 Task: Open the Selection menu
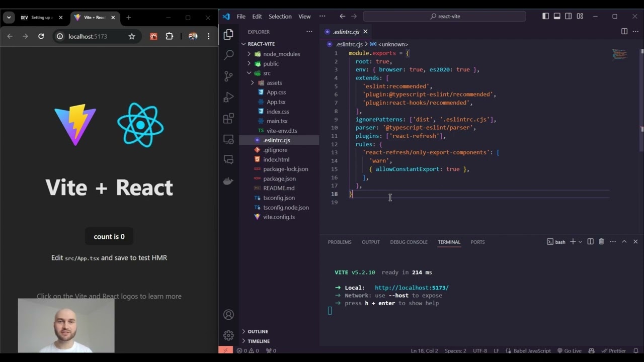(x=280, y=16)
